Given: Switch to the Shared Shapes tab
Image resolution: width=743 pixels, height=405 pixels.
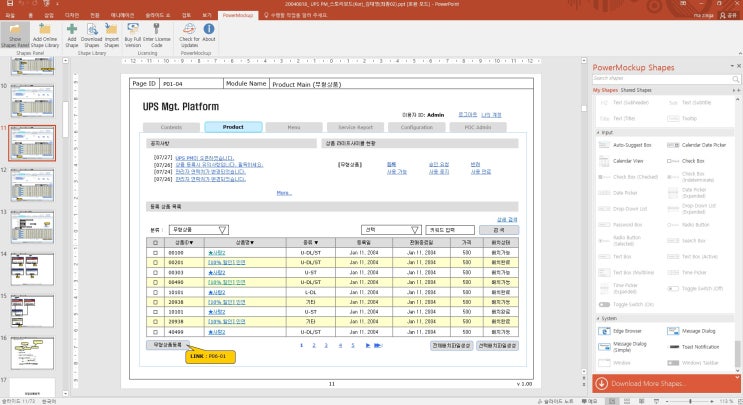Looking at the screenshot, I should click(636, 90).
